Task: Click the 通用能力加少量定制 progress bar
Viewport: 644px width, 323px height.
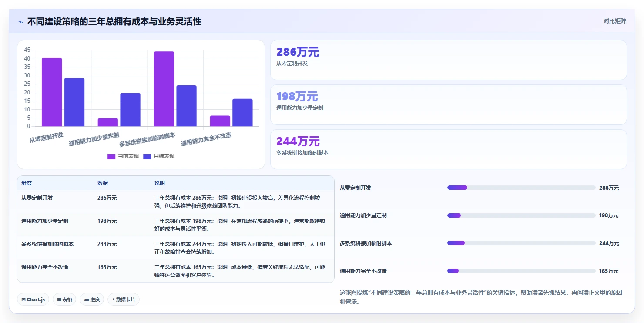Action: pos(521,215)
